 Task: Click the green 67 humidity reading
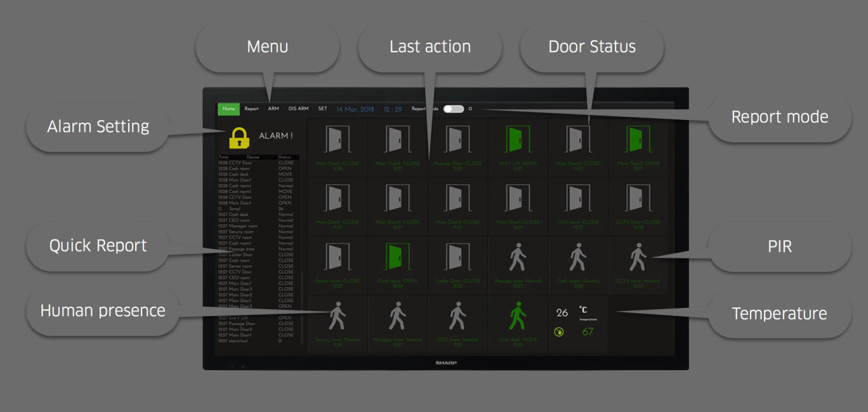click(x=587, y=331)
